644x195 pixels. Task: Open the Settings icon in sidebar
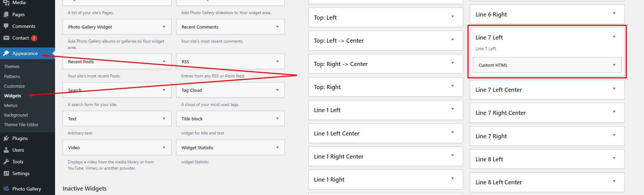[6, 173]
